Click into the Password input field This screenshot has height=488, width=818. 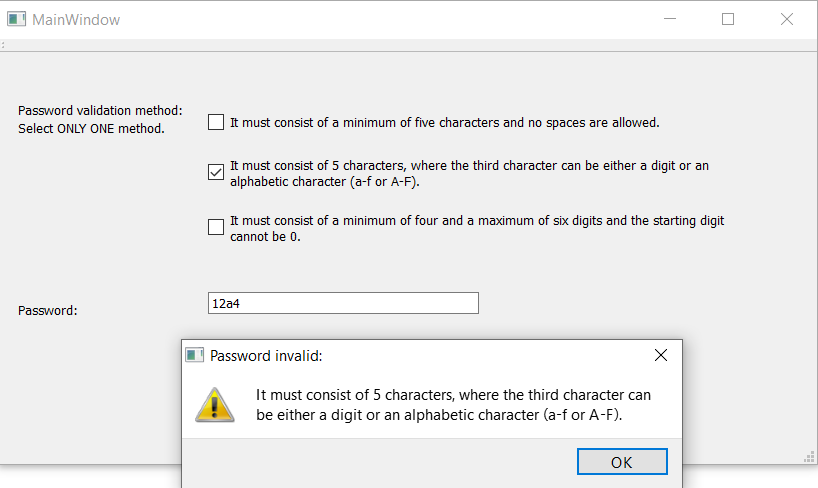click(343, 303)
